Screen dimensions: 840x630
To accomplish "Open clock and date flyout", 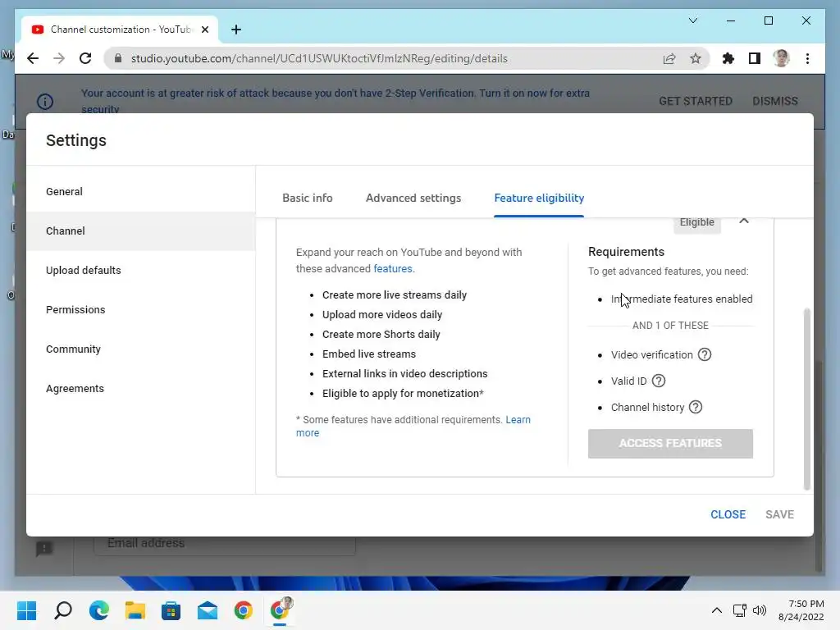I will click(x=801, y=610).
